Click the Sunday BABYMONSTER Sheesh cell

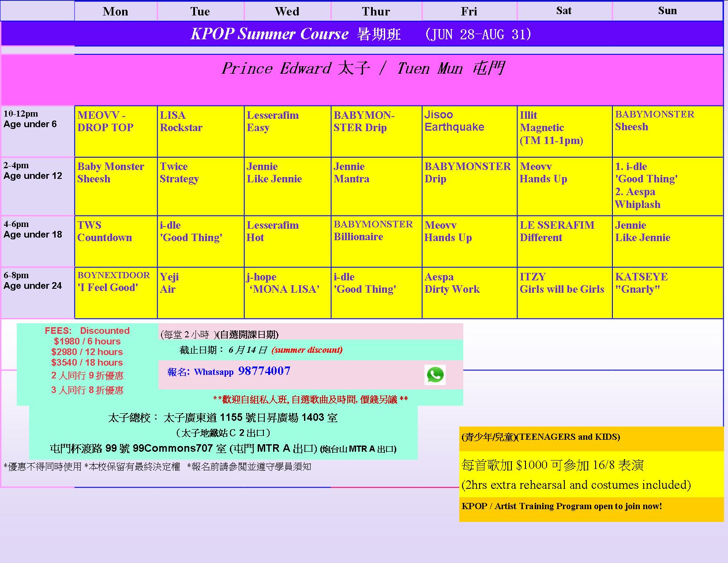(x=668, y=131)
